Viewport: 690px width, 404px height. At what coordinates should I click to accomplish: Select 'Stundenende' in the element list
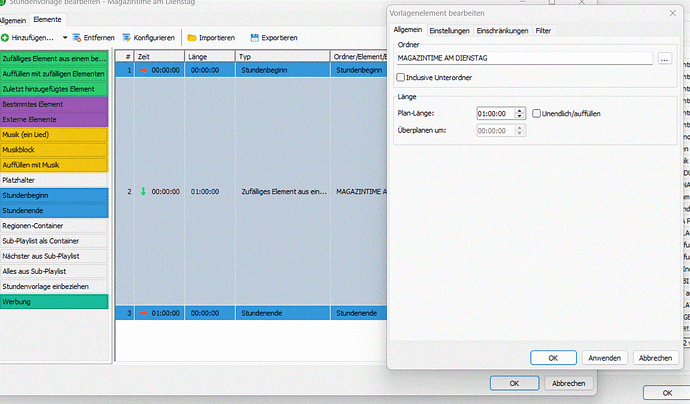click(54, 210)
